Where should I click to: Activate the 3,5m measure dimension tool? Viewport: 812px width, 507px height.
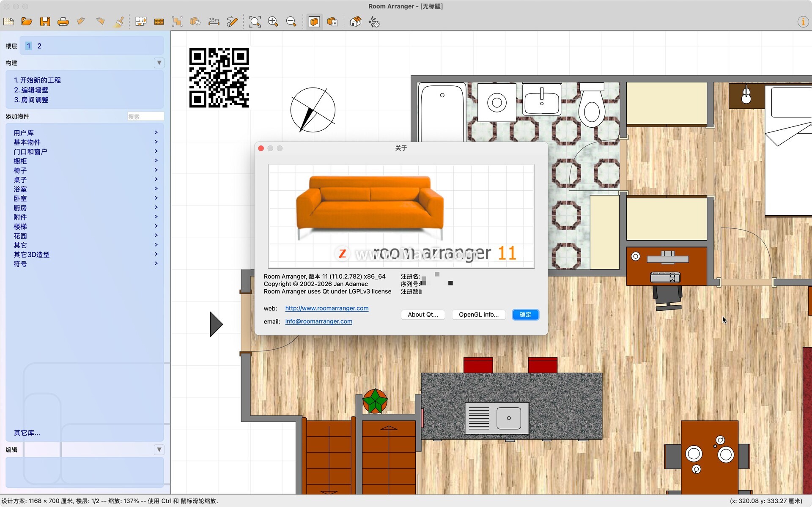[x=214, y=22]
